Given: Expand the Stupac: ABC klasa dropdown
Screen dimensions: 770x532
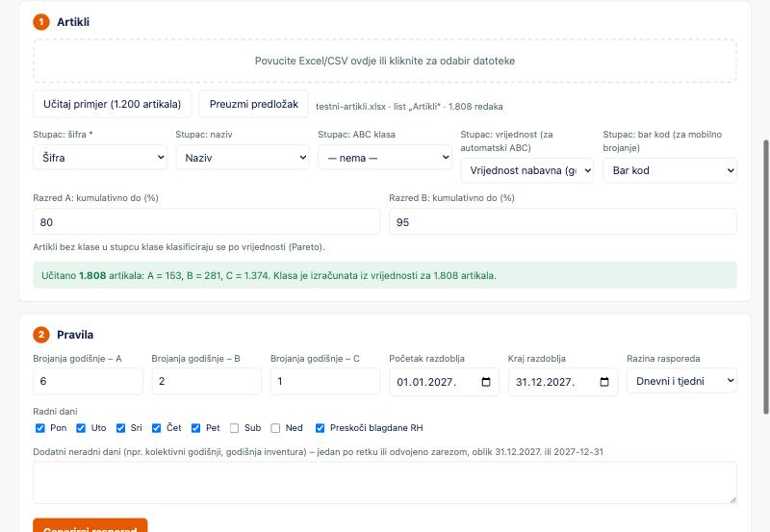Looking at the screenshot, I should click(x=384, y=158).
